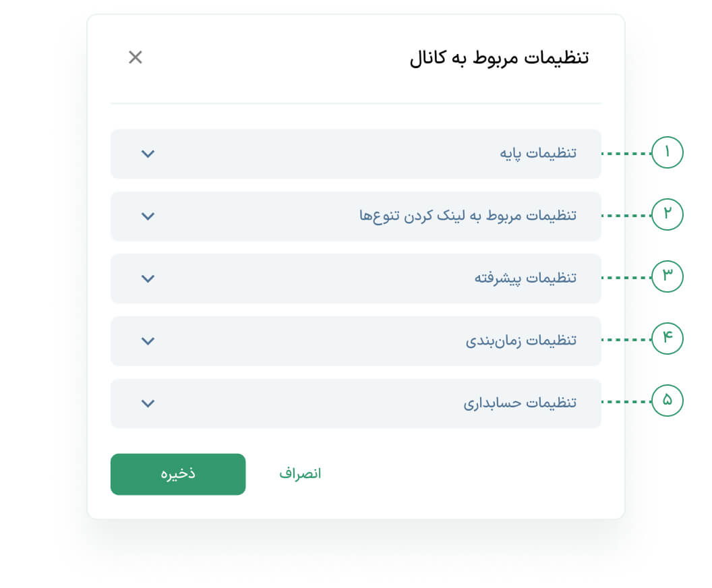Choose the تنظیمات پیشرفته label
Screen dimensions: 712x588
[525, 278]
